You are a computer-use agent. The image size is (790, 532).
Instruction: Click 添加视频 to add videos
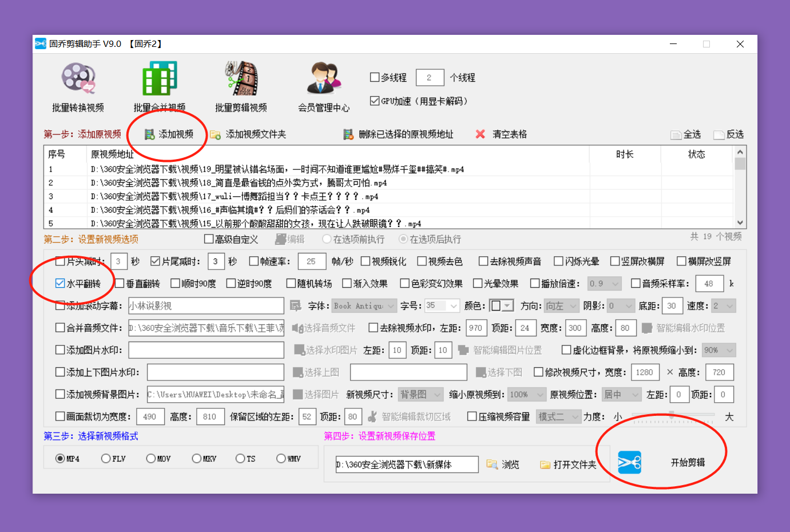coord(169,134)
